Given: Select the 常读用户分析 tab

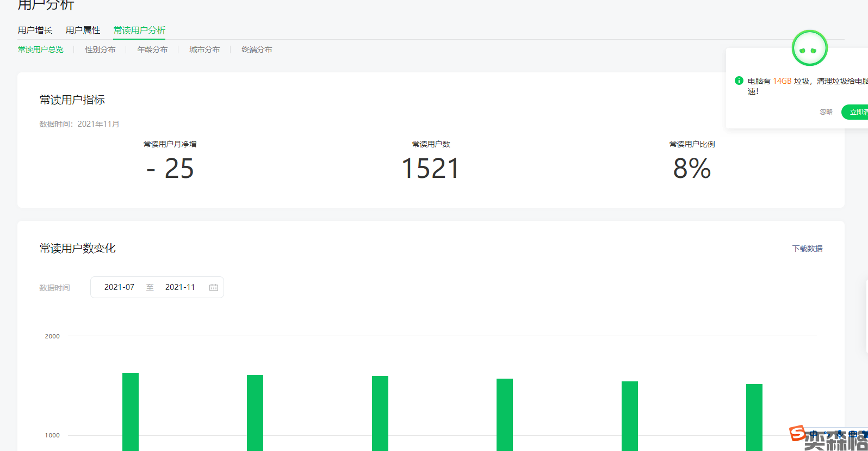Looking at the screenshot, I should click(x=139, y=30).
